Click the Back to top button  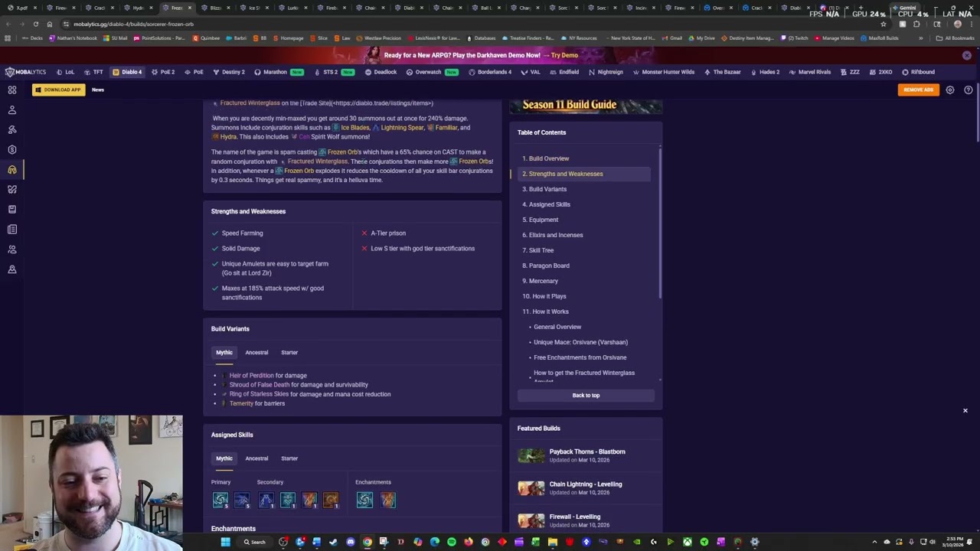pyautogui.click(x=586, y=396)
